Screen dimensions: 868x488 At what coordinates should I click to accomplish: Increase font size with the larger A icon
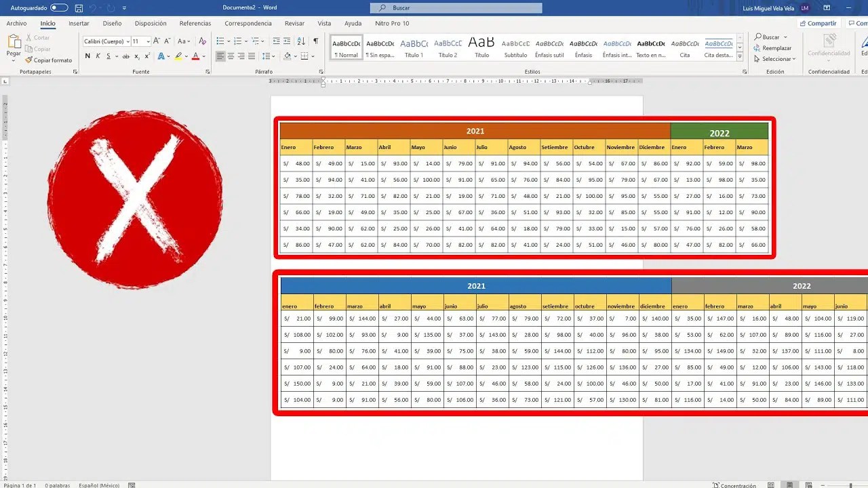(157, 41)
